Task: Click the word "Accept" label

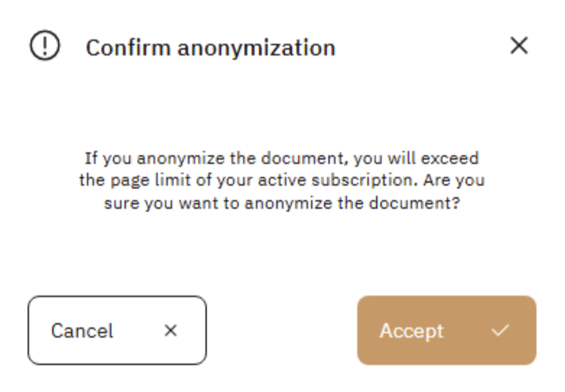Action: click(411, 331)
